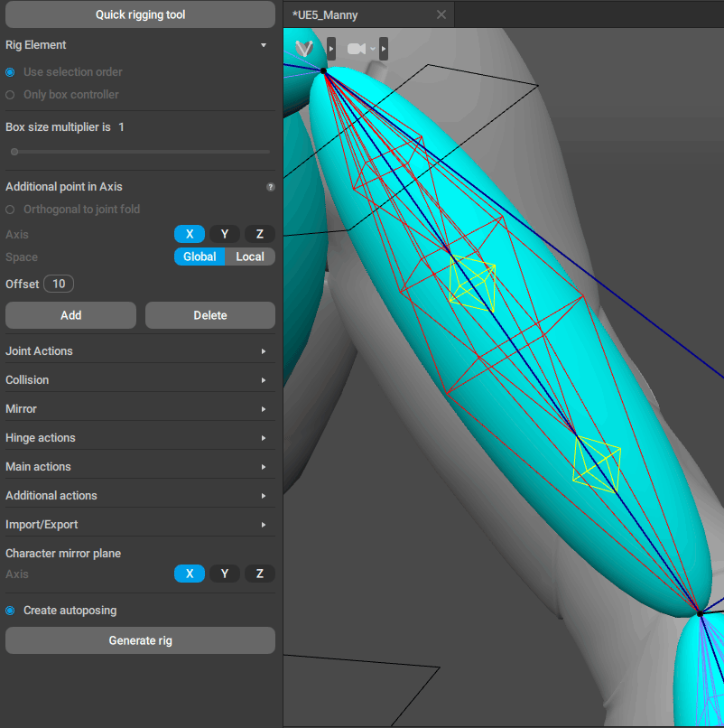
Task: Click the Delete button
Action: 209,315
